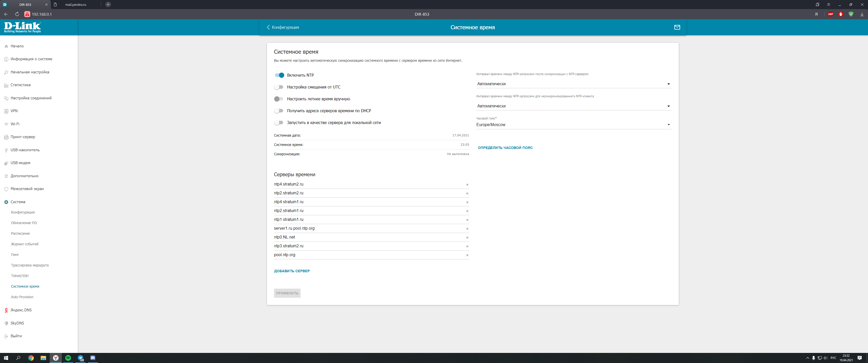Edit the pool.ntp.org server field
Screen dimensions: 868x363
tap(369, 255)
